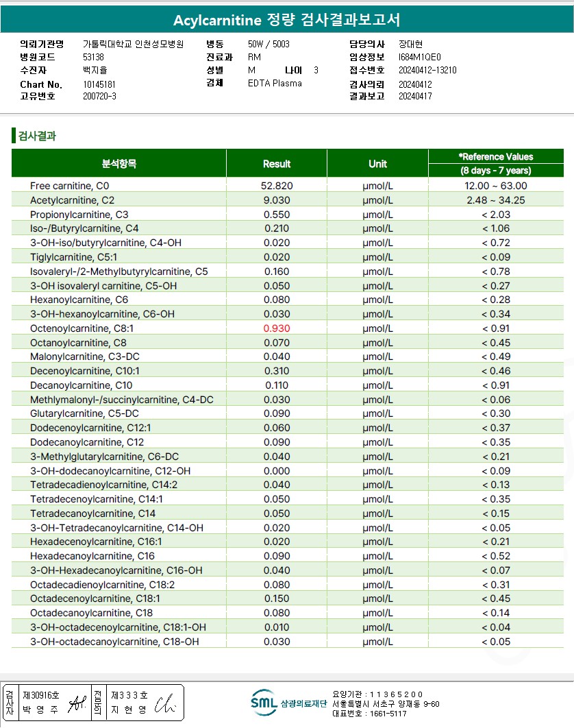Screen dimensions: 574x728
Task: Select 'Dodecenoylcarnitine, C12:1' analyte name
Action: [90, 428]
